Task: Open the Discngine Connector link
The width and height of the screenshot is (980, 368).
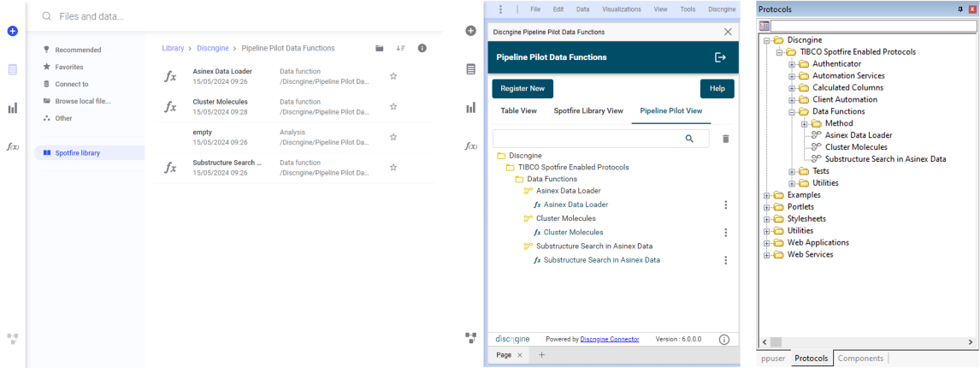Action: 610,339
